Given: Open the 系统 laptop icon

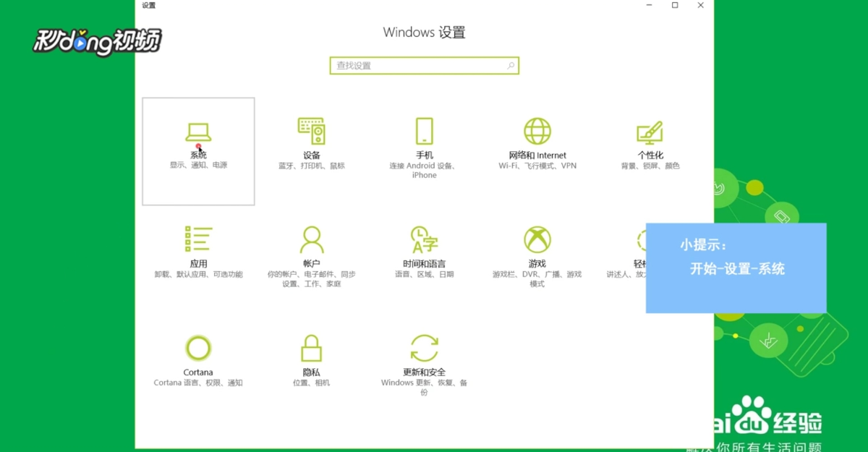Looking at the screenshot, I should 198,132.
